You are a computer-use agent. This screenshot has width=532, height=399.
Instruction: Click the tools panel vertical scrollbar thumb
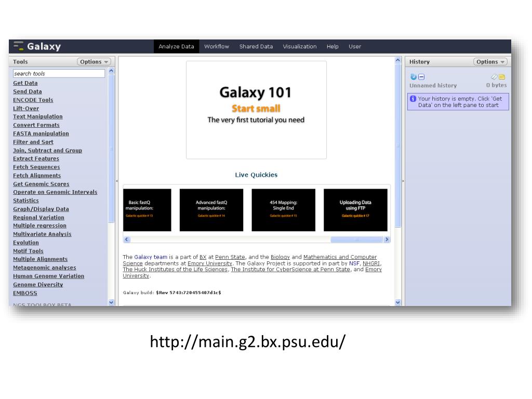[111, 149]
